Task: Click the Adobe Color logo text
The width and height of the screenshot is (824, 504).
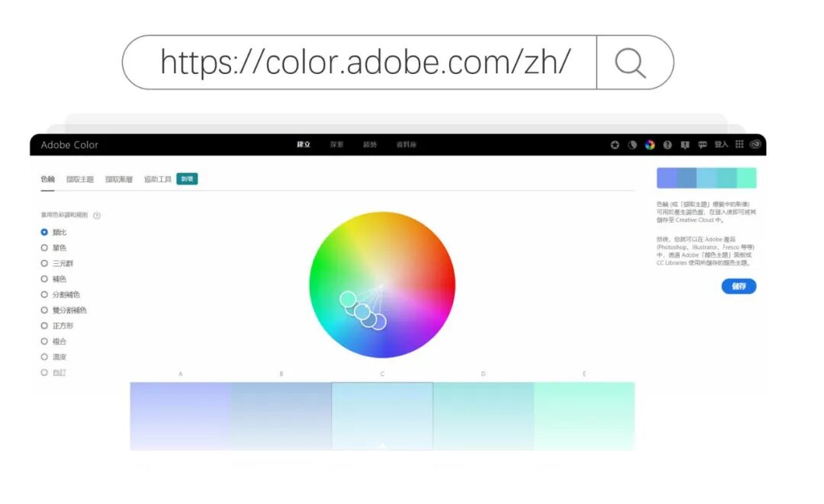Action: pos(69,145)
